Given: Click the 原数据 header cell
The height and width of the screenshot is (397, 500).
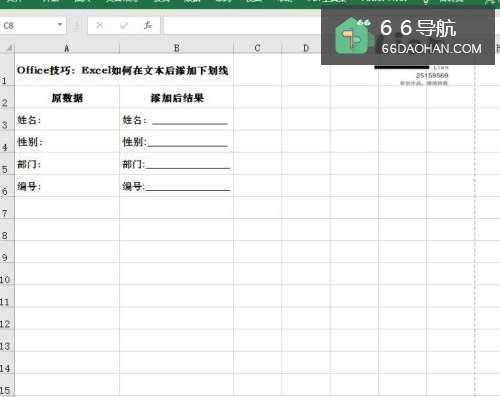Looking at the screenshot, I should [67, 97].
